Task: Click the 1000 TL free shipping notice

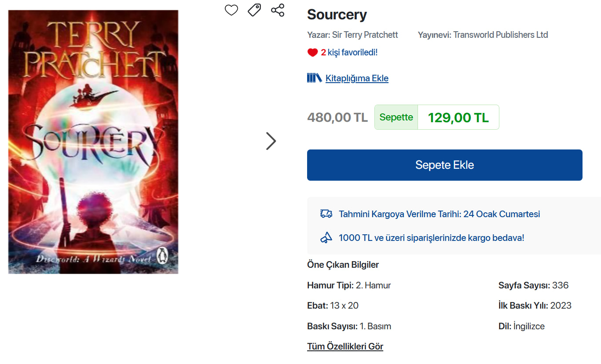Action: pos(431,238)
